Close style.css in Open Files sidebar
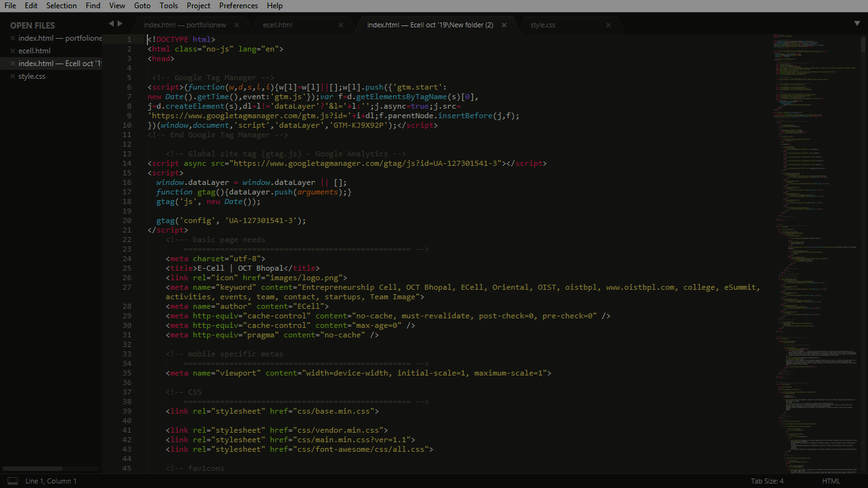Image resolution: width=868 pixels, height=488 pixels. tap(13, 76)
